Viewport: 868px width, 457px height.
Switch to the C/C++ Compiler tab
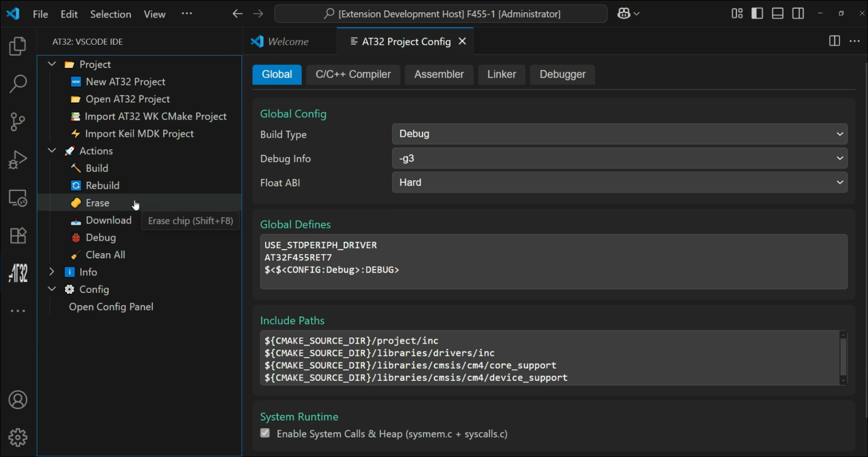(x=353, y=74)
